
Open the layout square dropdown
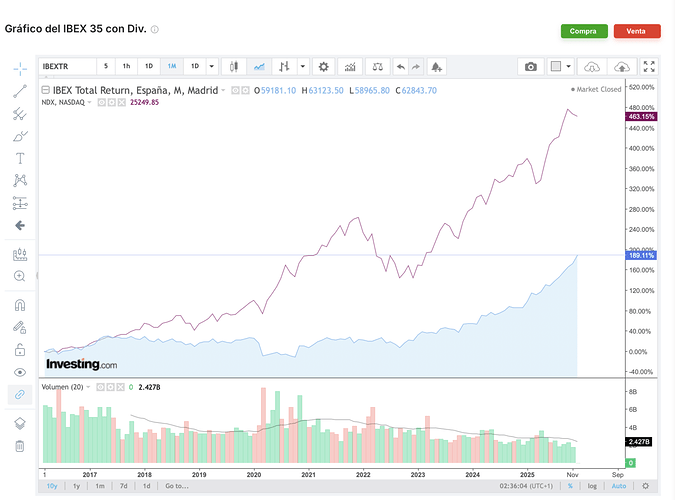tap(561, 66)
